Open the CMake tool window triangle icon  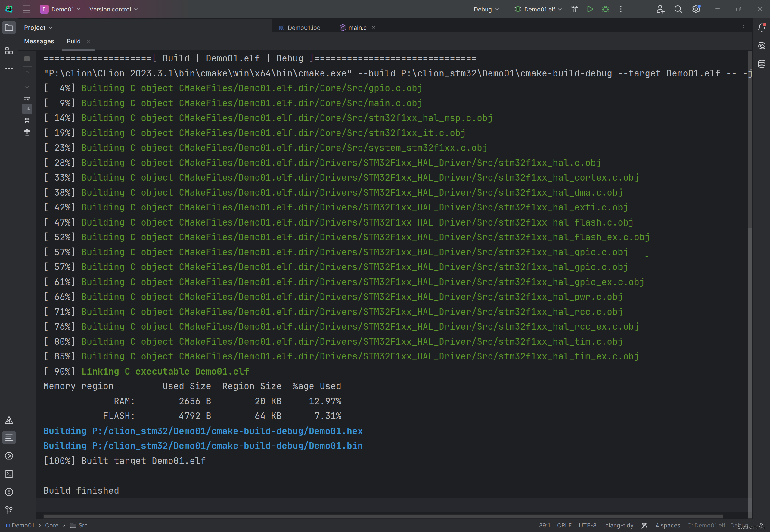coord(9,420)
